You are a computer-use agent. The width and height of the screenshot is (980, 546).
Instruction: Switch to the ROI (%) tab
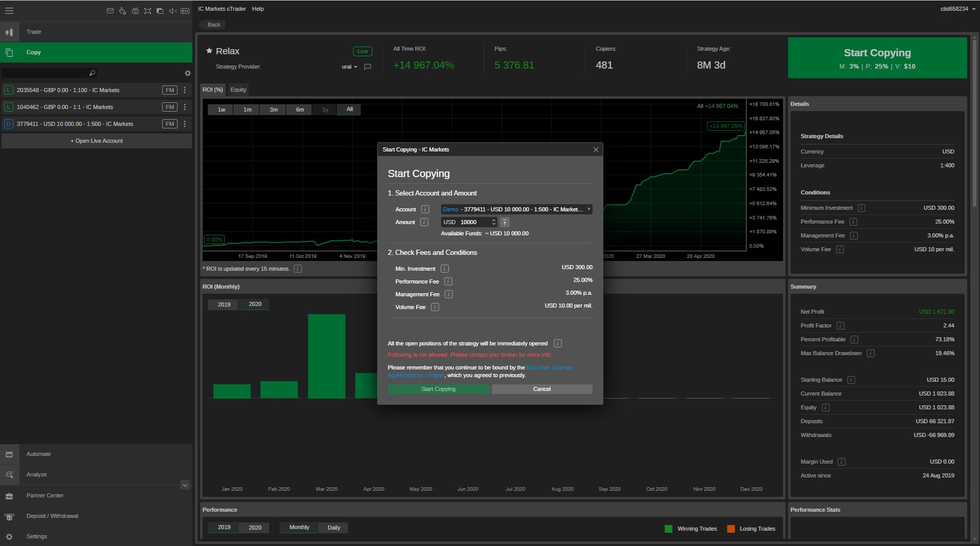click(213, 90)
